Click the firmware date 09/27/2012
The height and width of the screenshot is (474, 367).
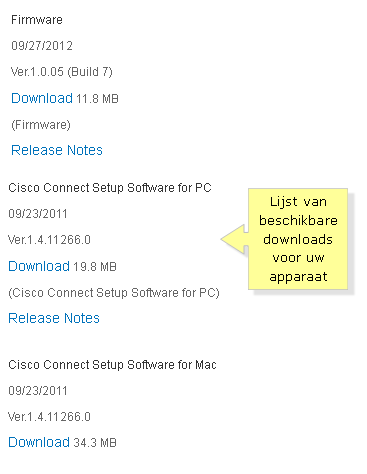point(42,46)
